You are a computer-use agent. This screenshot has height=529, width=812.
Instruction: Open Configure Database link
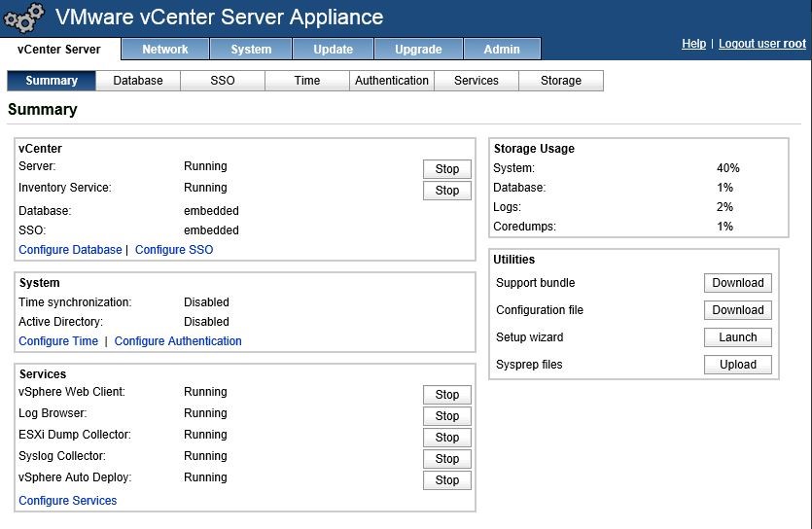point(70,250)
